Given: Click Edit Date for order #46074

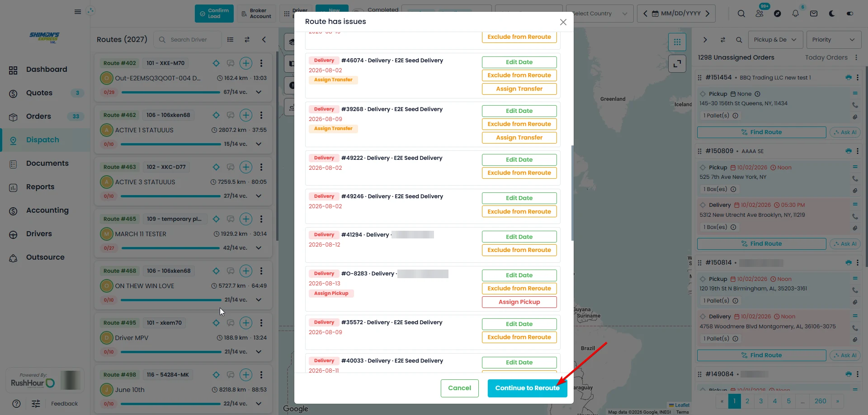Looking at the screenshot, I should coord(519,62).
